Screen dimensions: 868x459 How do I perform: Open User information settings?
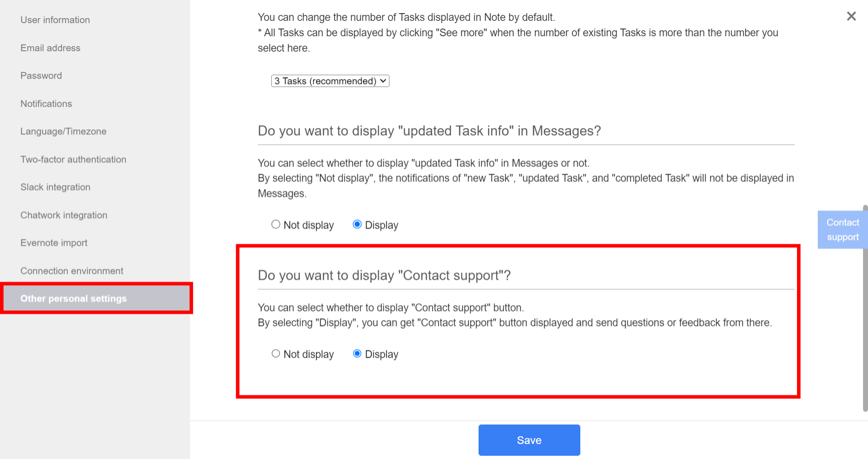(x=55, y=20)
